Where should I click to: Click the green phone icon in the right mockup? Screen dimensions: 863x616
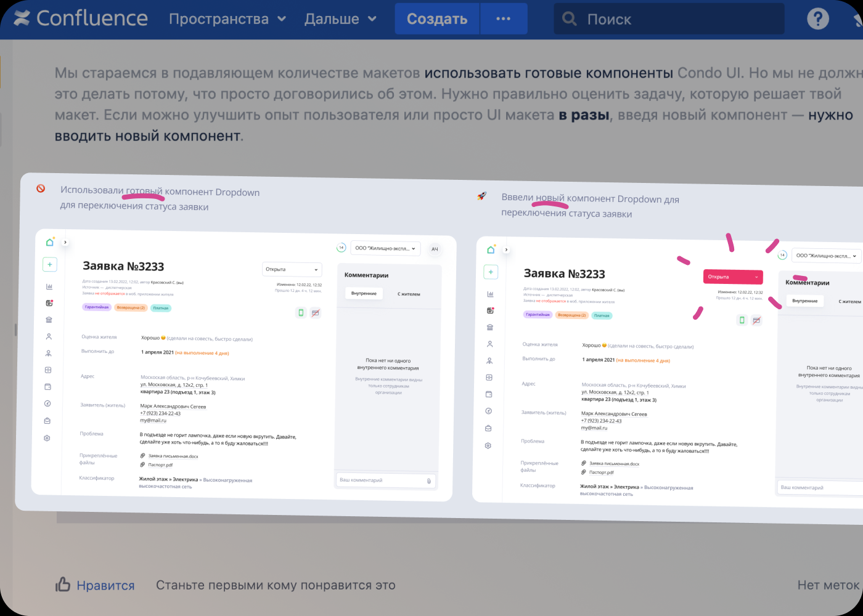742,320
